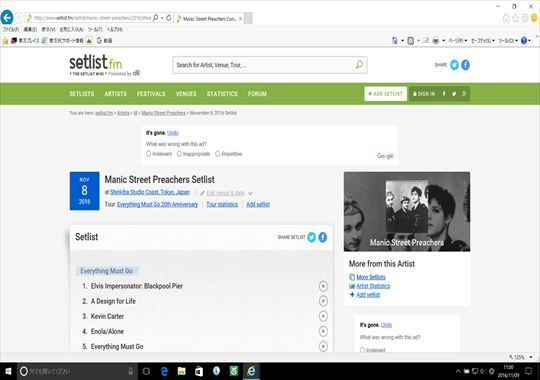Sign in with Twitter icon in green bar

pyautogui.click(x=454, y=94)
